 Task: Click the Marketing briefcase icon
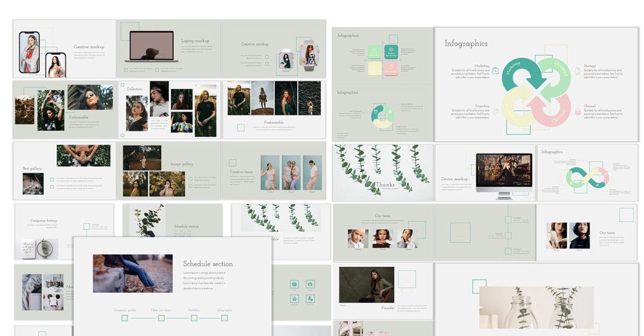pos(495,71)
